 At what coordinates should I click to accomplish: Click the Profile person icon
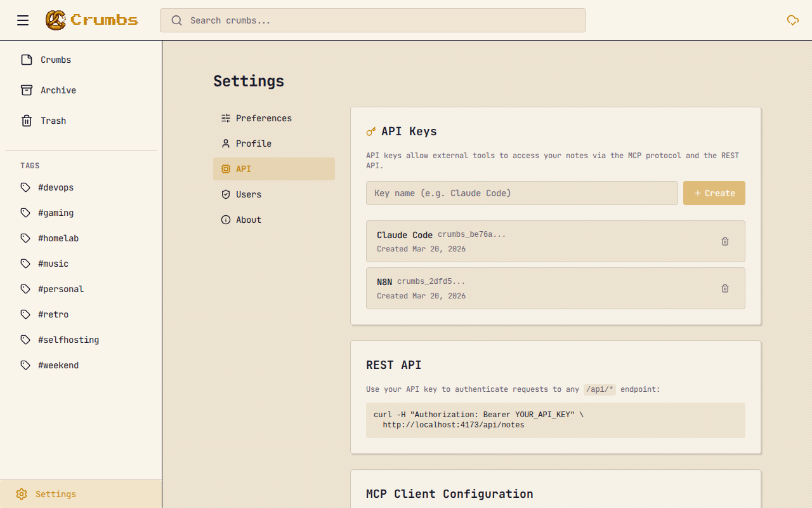tap(226, 144)
